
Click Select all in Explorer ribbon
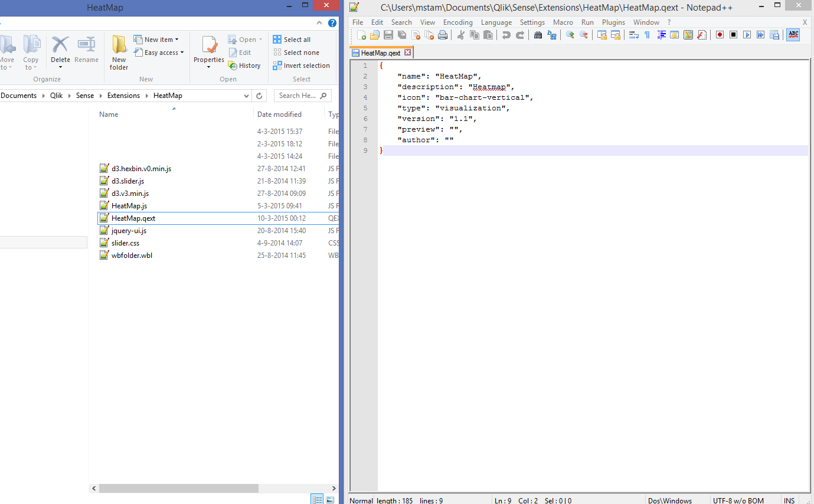tap(292, 40)
